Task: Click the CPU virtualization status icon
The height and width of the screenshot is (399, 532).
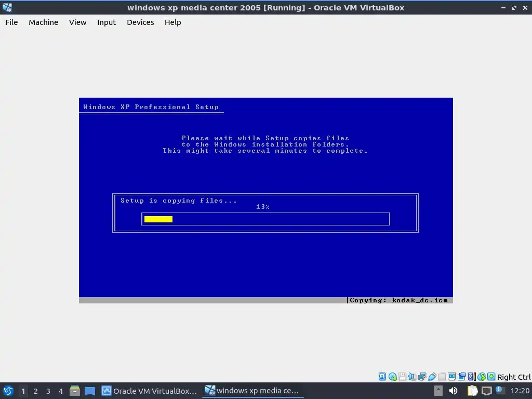Action: click(472, 377)
